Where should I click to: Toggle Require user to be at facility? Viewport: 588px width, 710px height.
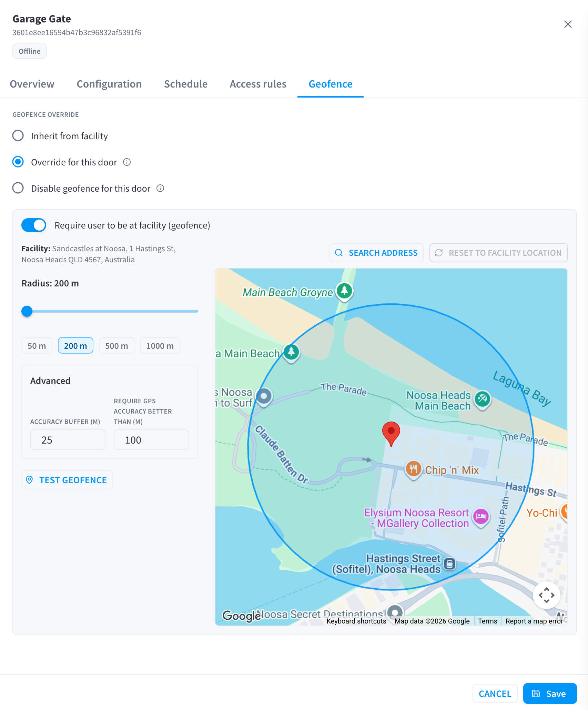[x=34, y=225]
